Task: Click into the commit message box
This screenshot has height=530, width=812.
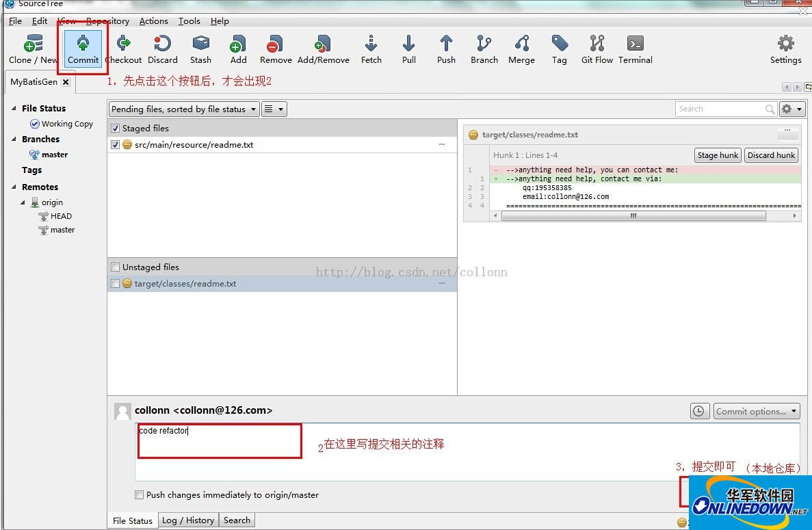Action: pos(467,451)
